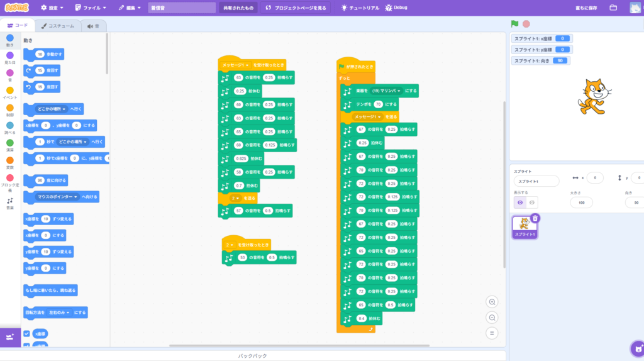644x361 pixels.
Task: Switch to the 音 sounds tab
Action: pyautogui.click(x=93, y=26)
